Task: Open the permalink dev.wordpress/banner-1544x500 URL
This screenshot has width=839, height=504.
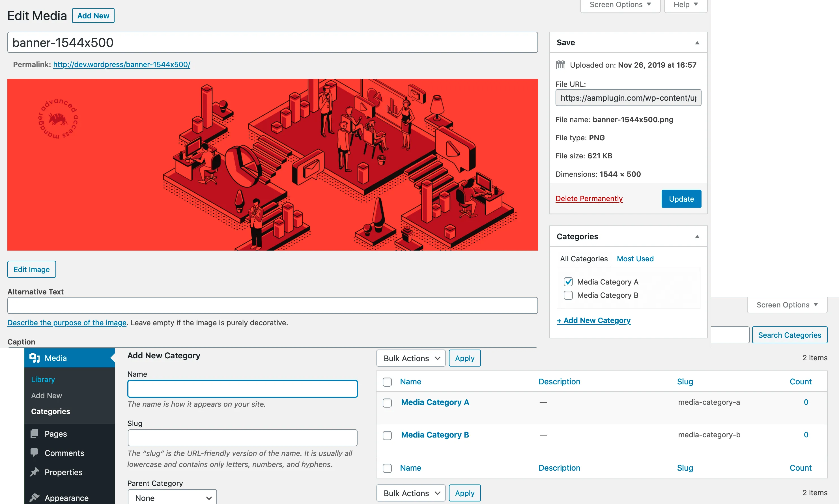Action: pyautogui.click(x=122, y=64)
